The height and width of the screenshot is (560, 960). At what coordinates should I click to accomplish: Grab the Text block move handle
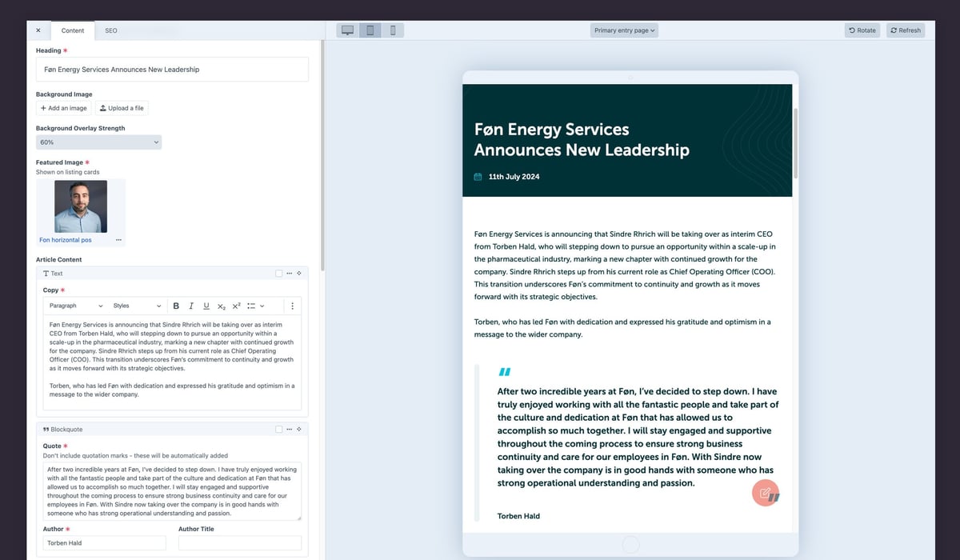(299, 274)
